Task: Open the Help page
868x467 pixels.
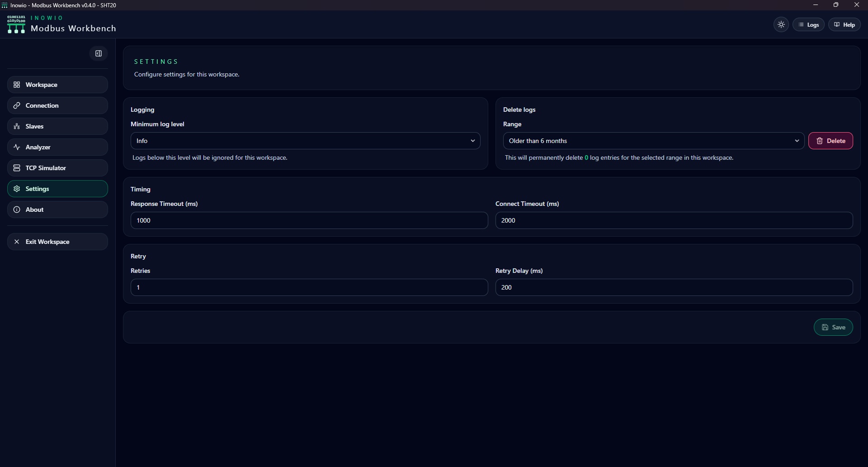Action: [x=844, y=25]
